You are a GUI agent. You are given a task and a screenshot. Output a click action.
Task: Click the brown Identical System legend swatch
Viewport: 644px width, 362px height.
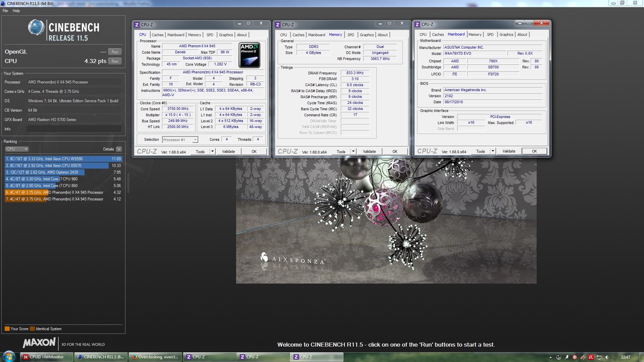[32, 329]
